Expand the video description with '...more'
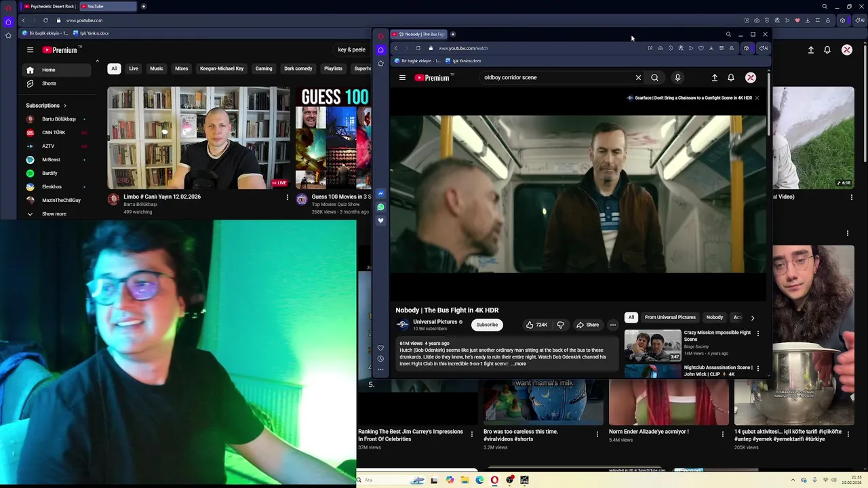868x488 pixels. pos(519,364)
